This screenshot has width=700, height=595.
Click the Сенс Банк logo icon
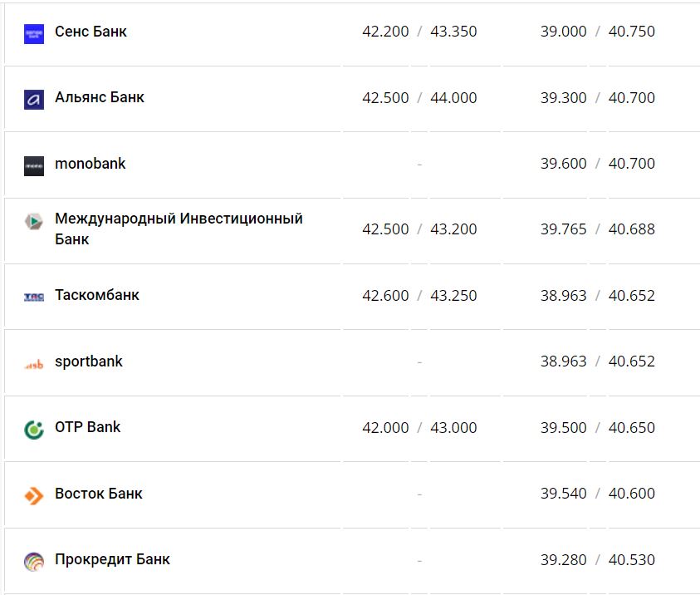tap(34, 33)
